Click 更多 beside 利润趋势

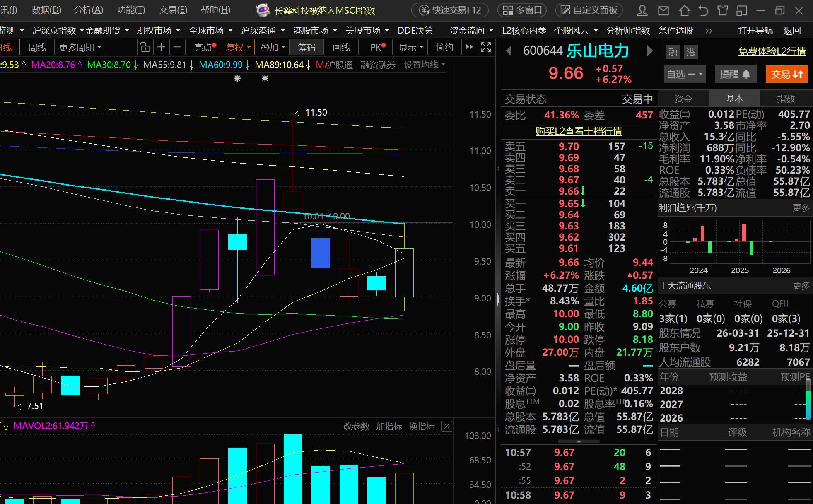(x=801, y=207)
